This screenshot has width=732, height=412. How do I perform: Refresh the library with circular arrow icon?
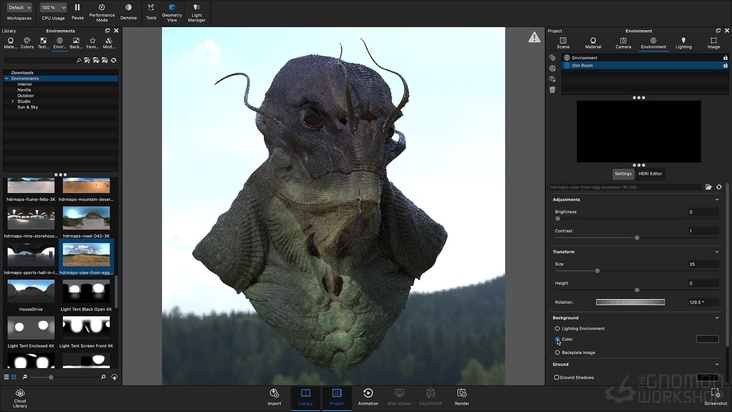coord(113,60)
